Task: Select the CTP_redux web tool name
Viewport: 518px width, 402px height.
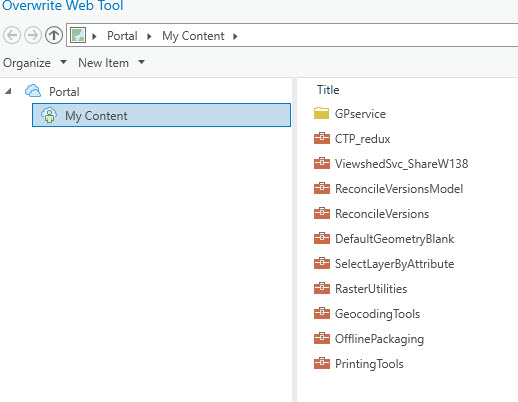Action: pyautogui.click(x=362, y=139)
